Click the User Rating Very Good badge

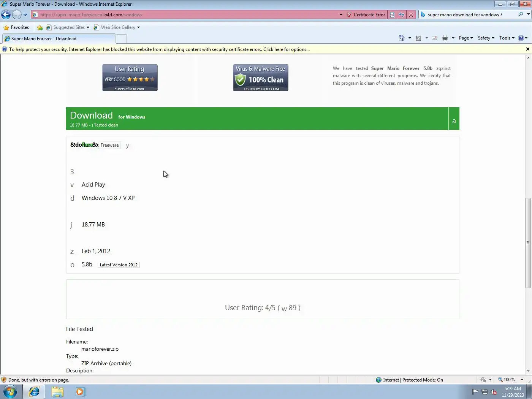pyautogui.click(x=130, y=78)
